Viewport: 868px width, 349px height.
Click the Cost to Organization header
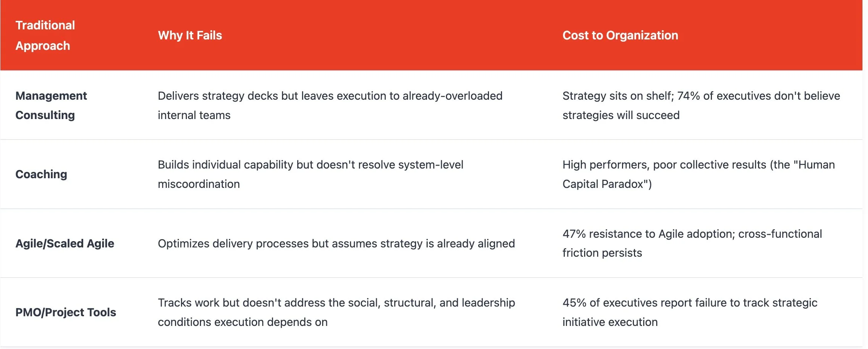click(x=620, y=35)
